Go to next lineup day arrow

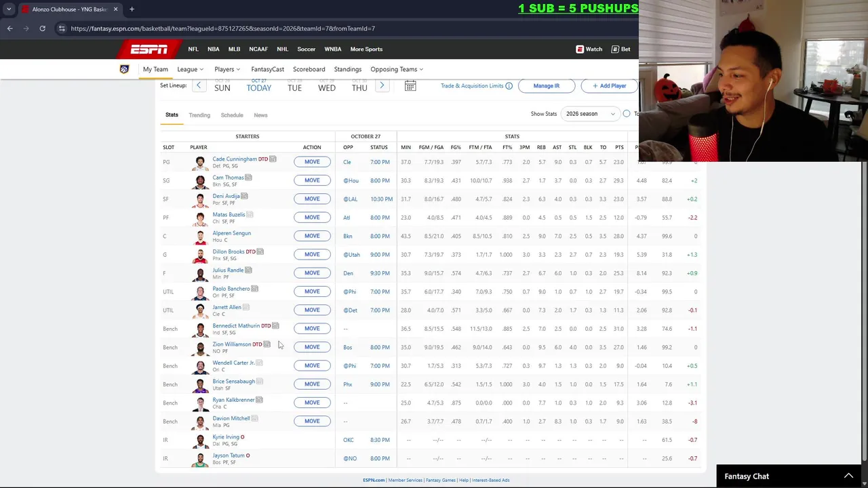pos(382,85)
